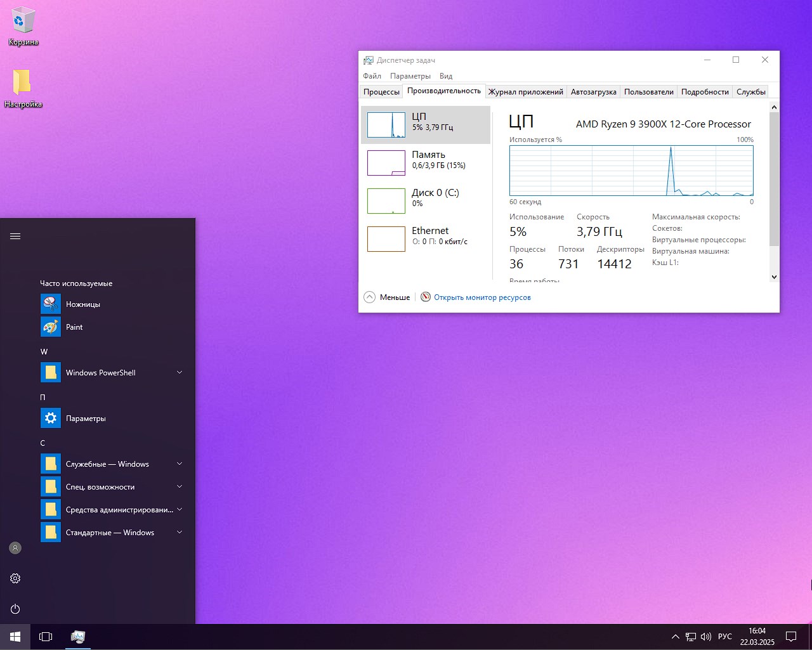Image resolution: width=812 pixels, height=650 pixels.
Task: Click the Windows Start button
Action: [15, 636]
